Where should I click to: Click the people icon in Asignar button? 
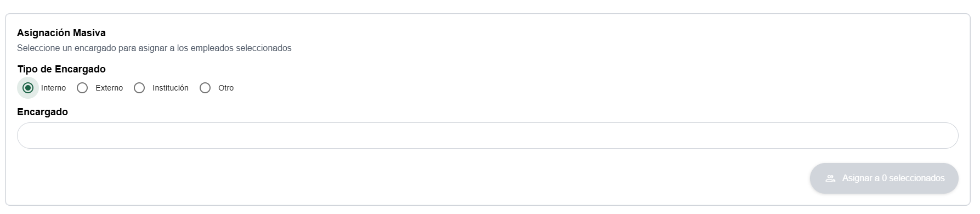click(x=830, y=178)
